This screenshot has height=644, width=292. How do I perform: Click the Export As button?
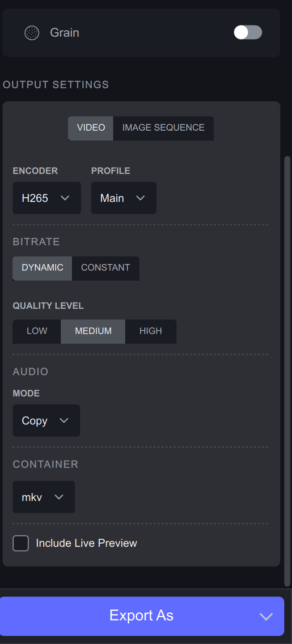point(142,616)
